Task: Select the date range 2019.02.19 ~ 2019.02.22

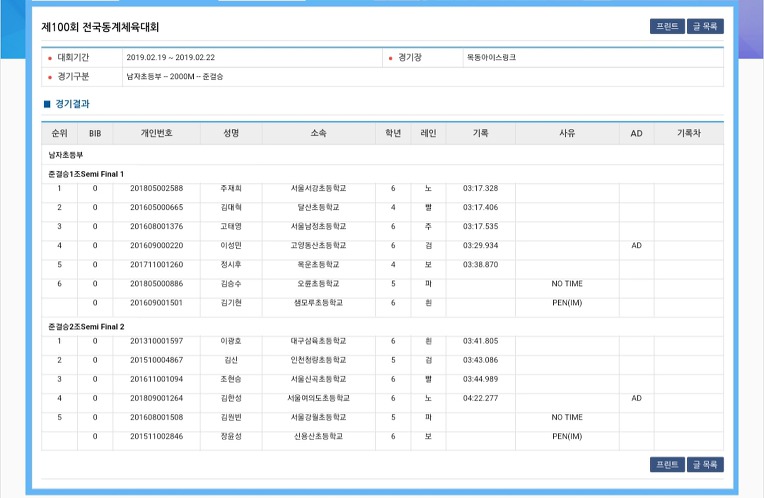Action: pos(171,57)
